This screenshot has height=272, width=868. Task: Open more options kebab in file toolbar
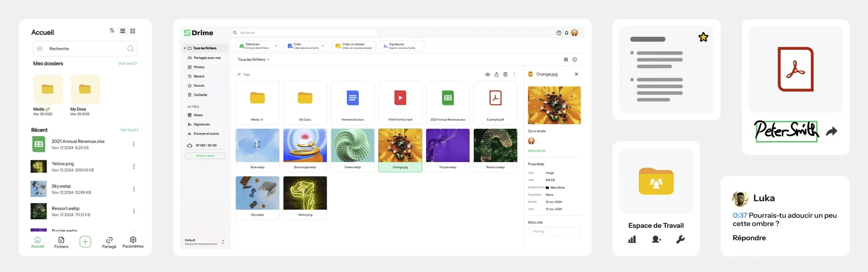pos(514,74)
